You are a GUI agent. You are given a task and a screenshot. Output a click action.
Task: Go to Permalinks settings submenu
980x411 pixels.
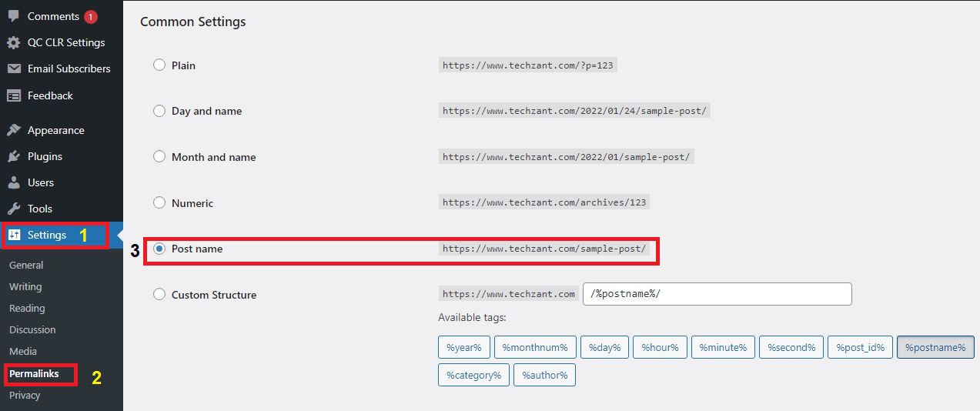tap(34, 373)
